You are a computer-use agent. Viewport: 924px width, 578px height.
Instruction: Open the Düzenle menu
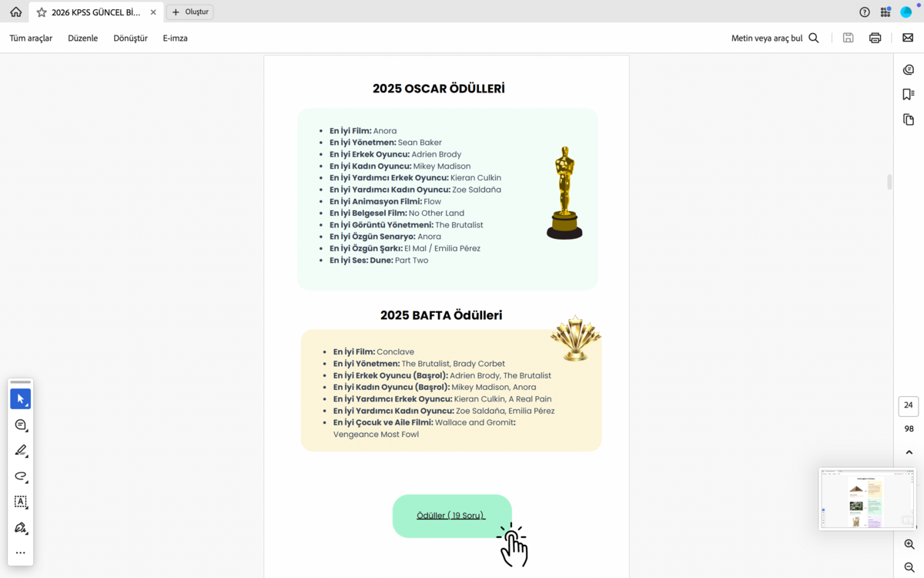82,38
